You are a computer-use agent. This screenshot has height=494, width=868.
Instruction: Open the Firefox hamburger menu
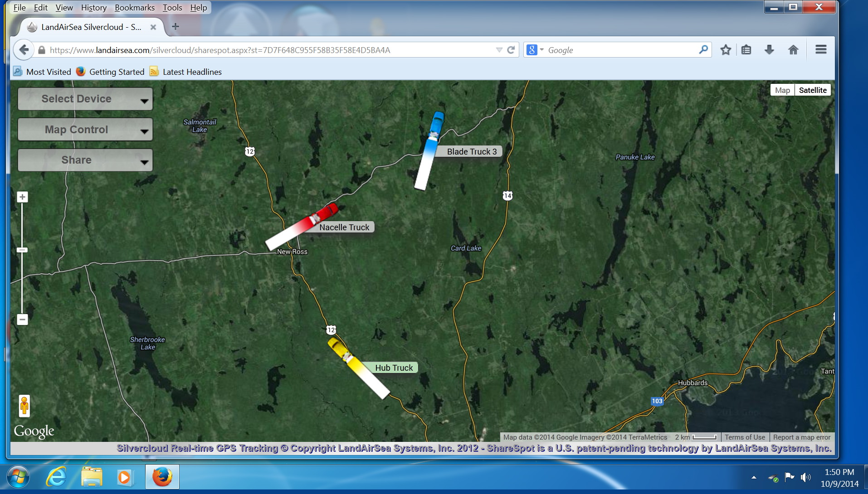(821, 49)
